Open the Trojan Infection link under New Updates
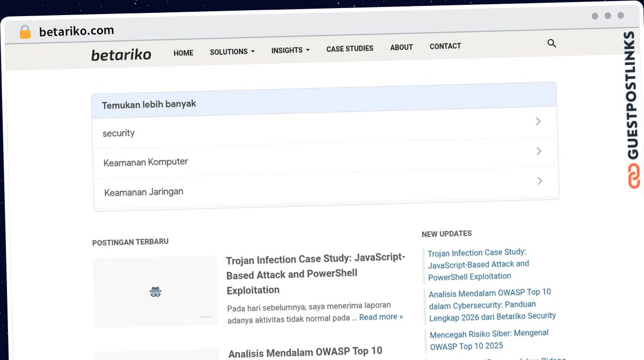This screenshot has height=360, width=644. click(478, 264)
